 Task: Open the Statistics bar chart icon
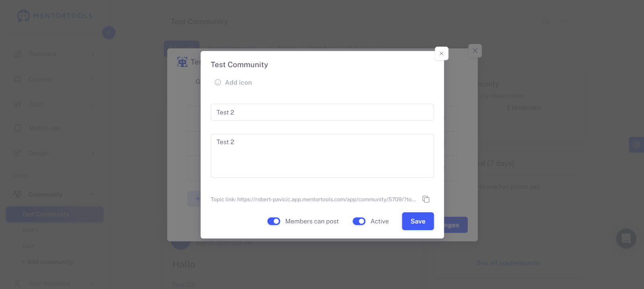pos(17,54)
